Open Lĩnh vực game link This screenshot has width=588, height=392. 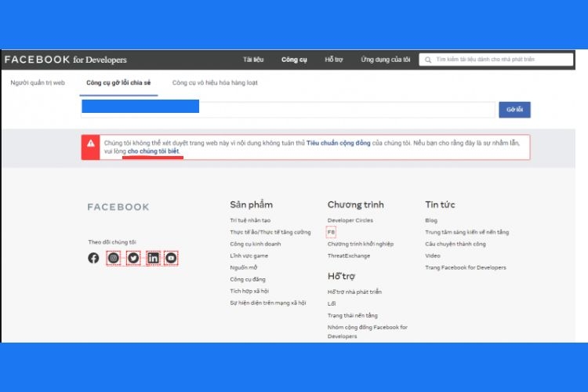[x=249, y=256]
